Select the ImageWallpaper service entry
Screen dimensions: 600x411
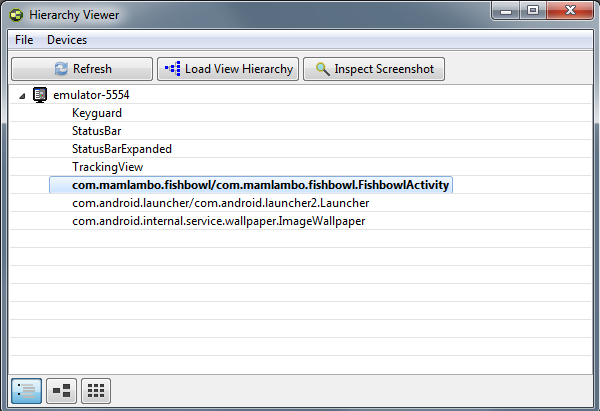tap(218, 221)
